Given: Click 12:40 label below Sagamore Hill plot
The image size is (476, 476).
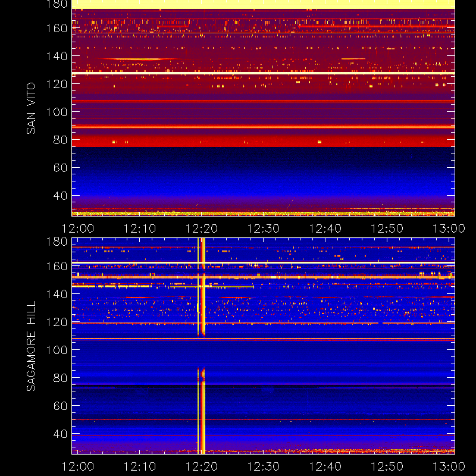Looking at the screenshot, I should (325, 466).
